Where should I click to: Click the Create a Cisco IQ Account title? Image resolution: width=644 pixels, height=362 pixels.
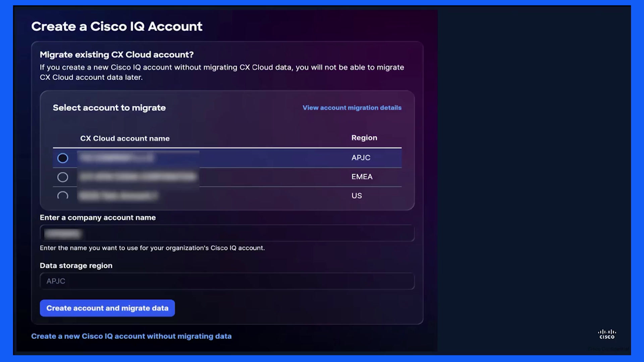pos(117,26)
